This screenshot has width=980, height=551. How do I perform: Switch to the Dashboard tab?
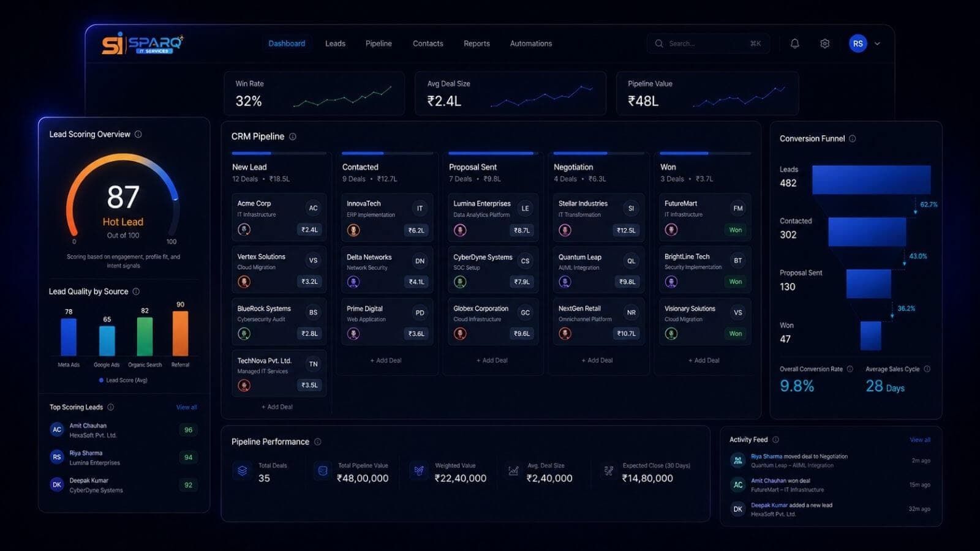[287, 43]
